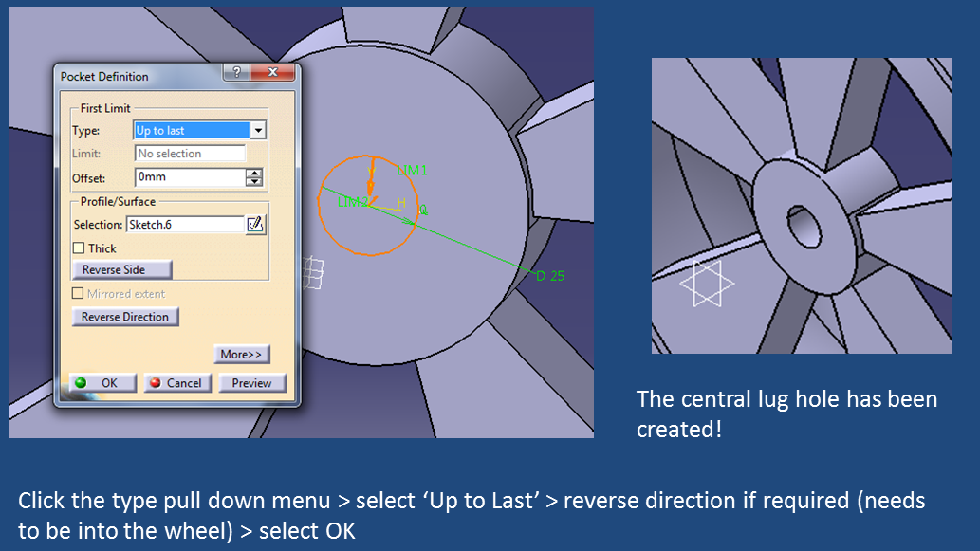
Task: Click the Offset field showing 0mm
Action: coord(176,177)
